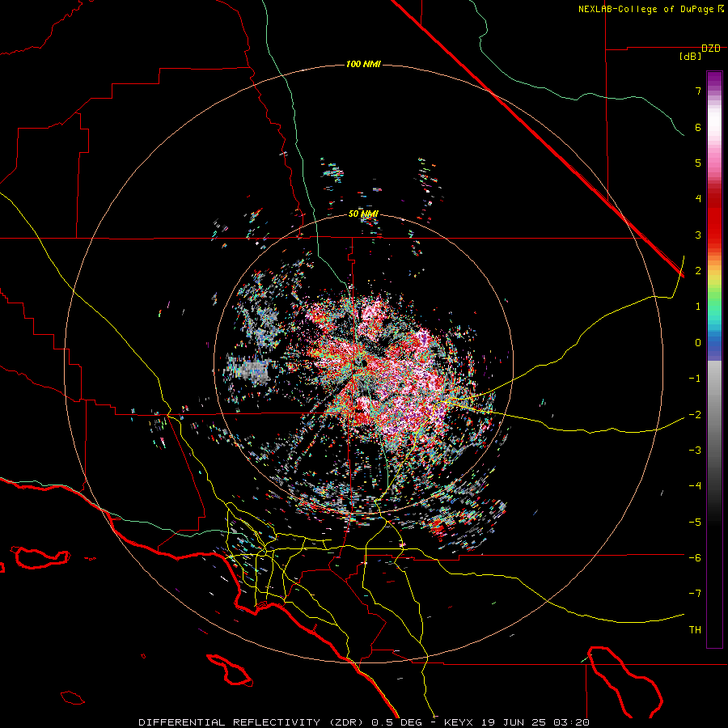
Task: Click the 6 tick label on scale
Action: 698,127
